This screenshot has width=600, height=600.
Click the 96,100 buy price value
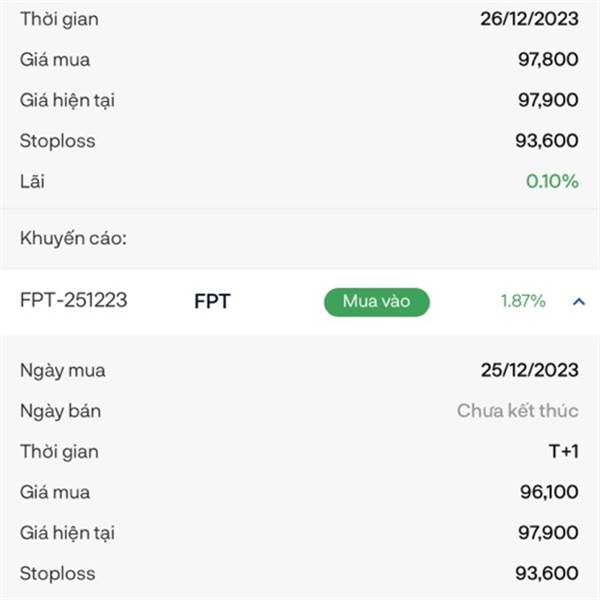coord(547,492)
